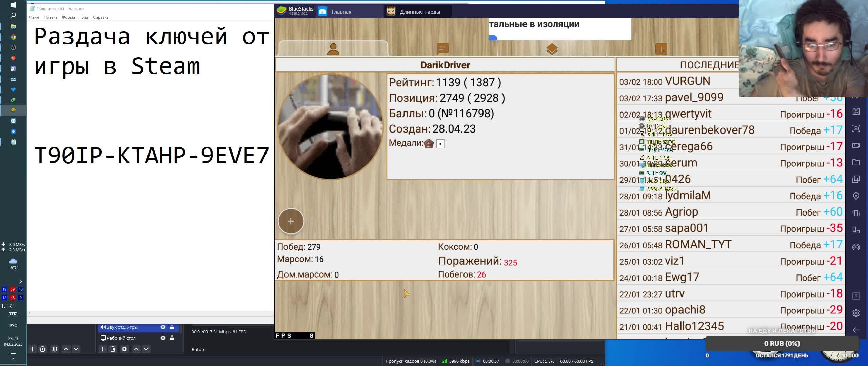Toggle visibility of Звук отд. игры source
868x366 pixels.
(163, 327)
